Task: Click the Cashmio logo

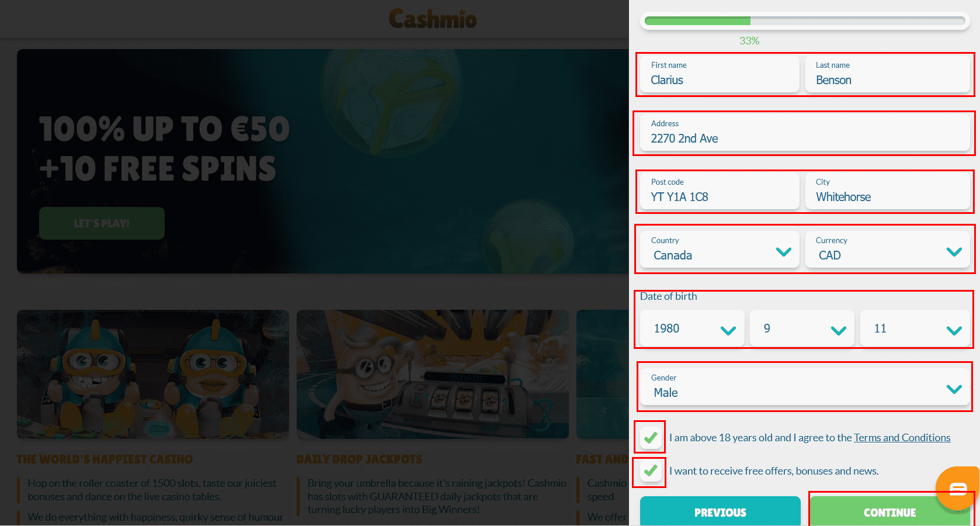Action: (x=433, y=19)
